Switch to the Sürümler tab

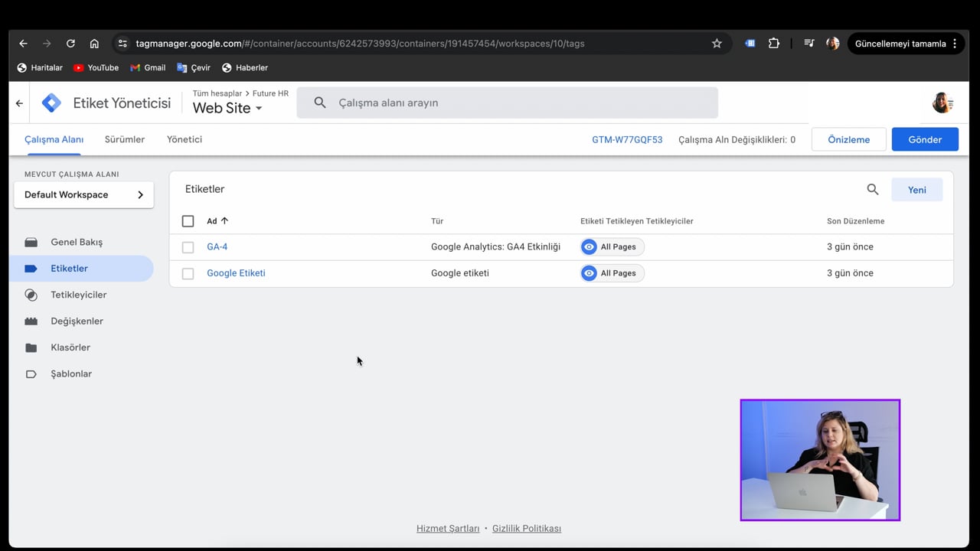click(x=125, y=139)
